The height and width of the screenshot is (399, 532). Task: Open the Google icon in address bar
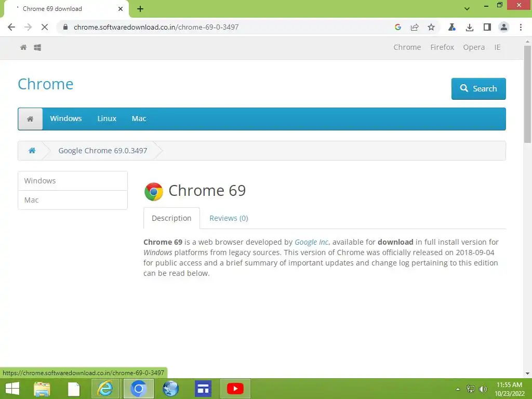398,27
